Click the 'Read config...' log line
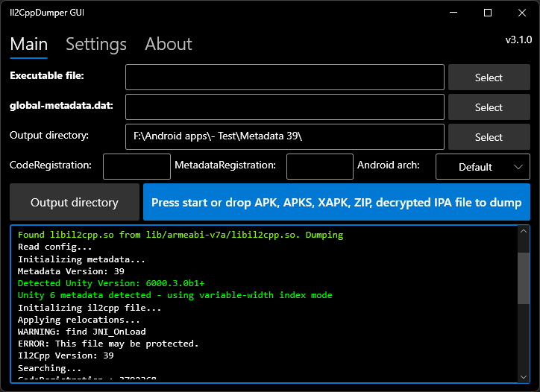Viewport: 540px width, 392px height. (x=55, y=247)
